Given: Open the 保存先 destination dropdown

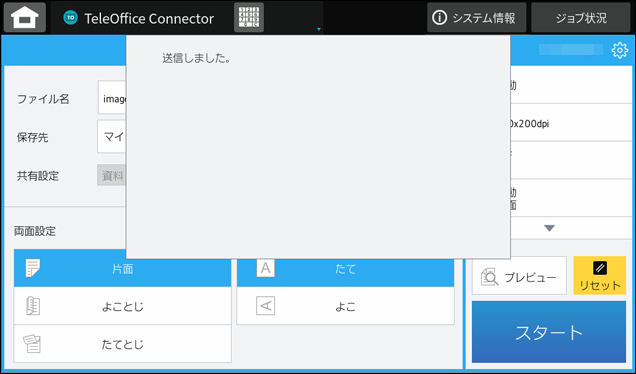Looking at the screenshot, I should point(112,137).
